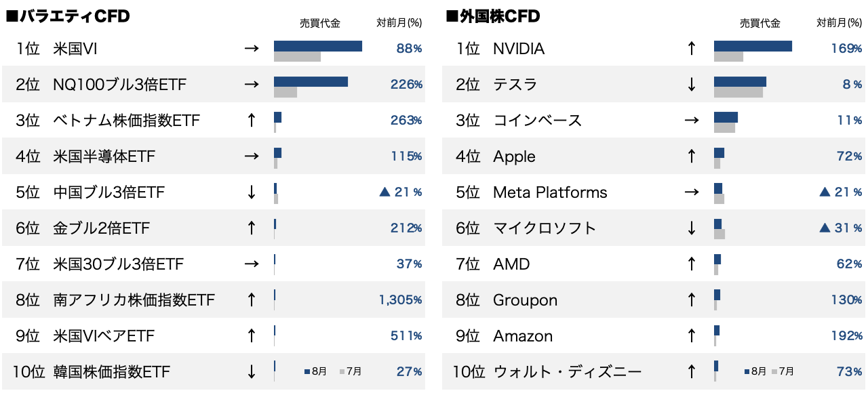Click the 1,305% value for 南アフリカ株価指数ETF
Viewport: 868px width, 393px height.
click(400, 300)
